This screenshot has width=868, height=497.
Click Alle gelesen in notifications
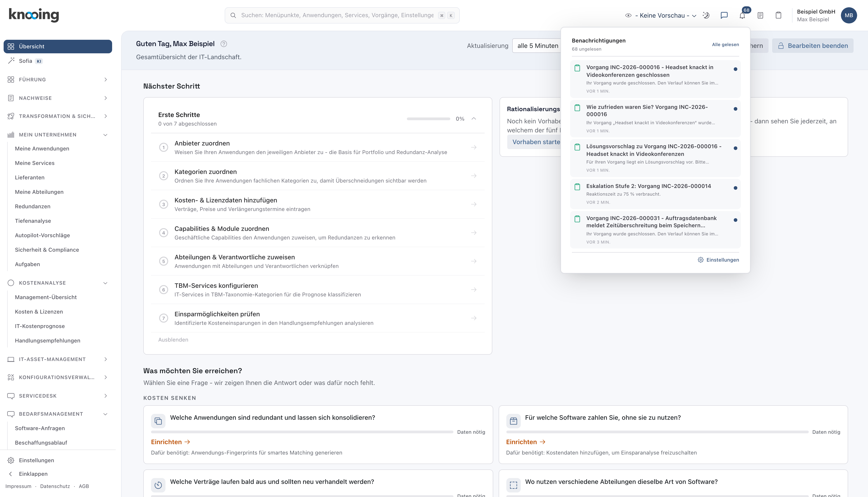click(x=725, y=44)
